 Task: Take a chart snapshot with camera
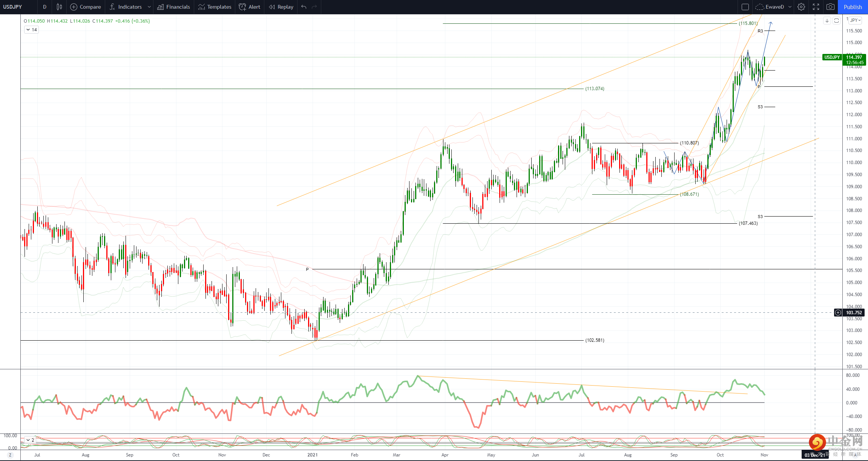[830, 7]
